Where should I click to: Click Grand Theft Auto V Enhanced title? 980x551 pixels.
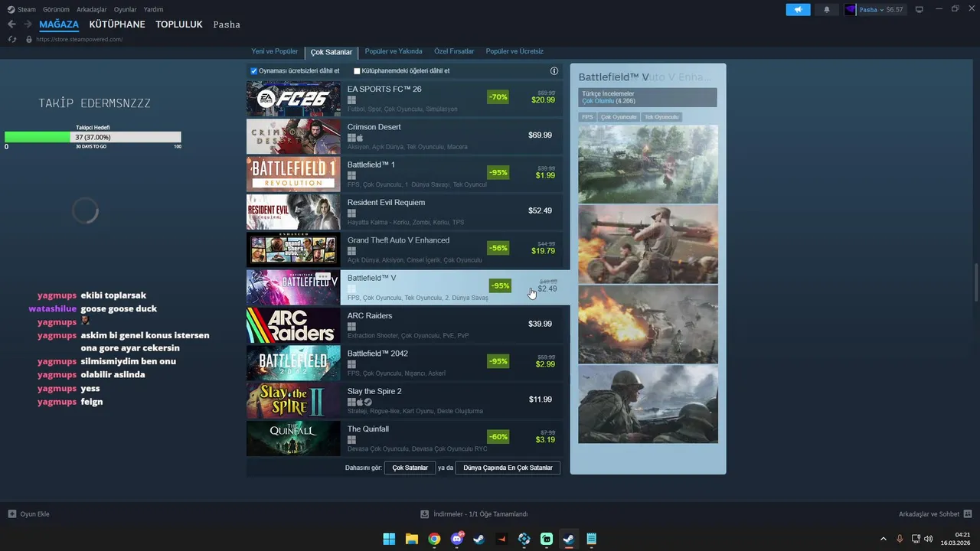[398, 240]
